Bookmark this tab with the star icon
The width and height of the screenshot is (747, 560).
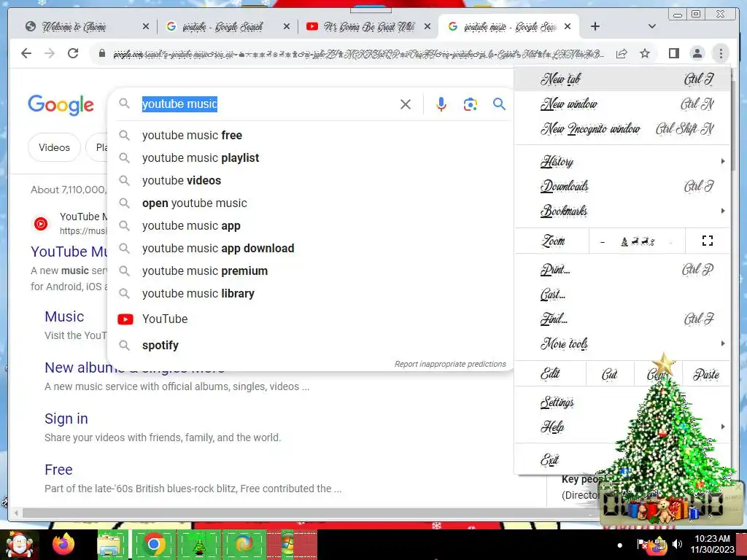[x=645, y=53]
